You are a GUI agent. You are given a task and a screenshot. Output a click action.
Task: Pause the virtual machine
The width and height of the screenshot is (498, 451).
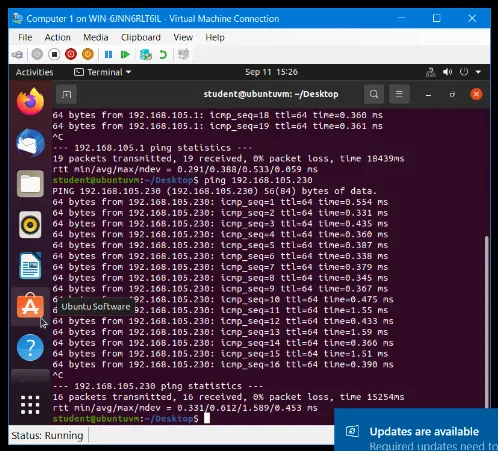[108, 54]
